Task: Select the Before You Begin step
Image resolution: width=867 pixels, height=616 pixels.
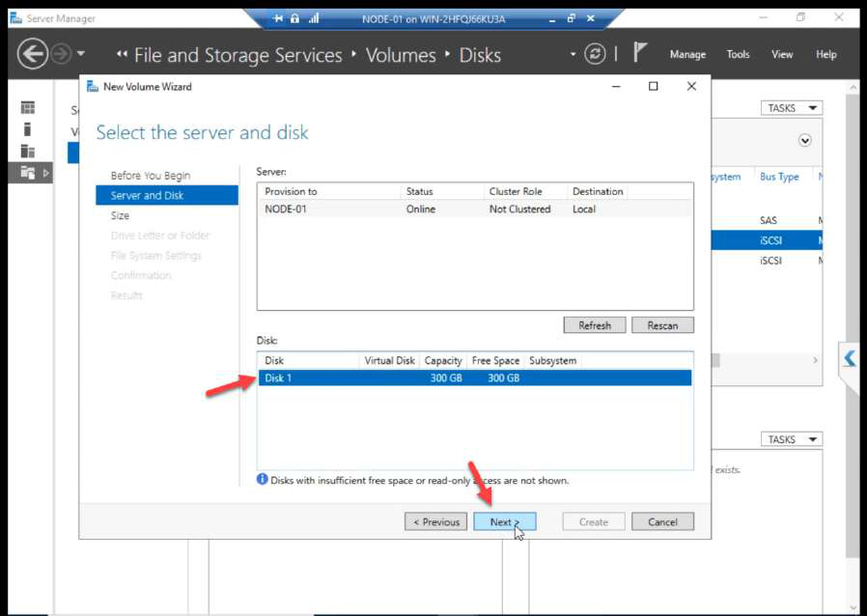Action: click(151, 176)
